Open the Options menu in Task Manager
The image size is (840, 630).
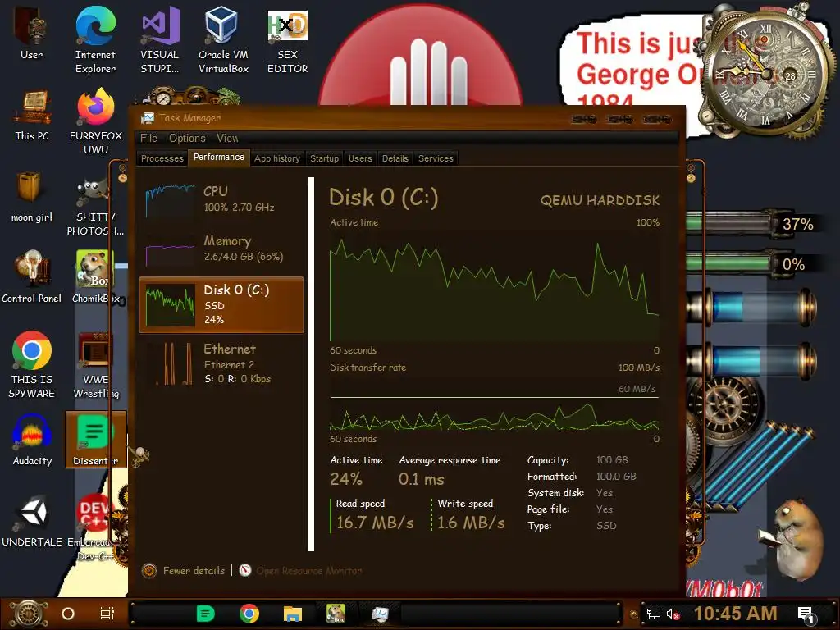(187, 138)
